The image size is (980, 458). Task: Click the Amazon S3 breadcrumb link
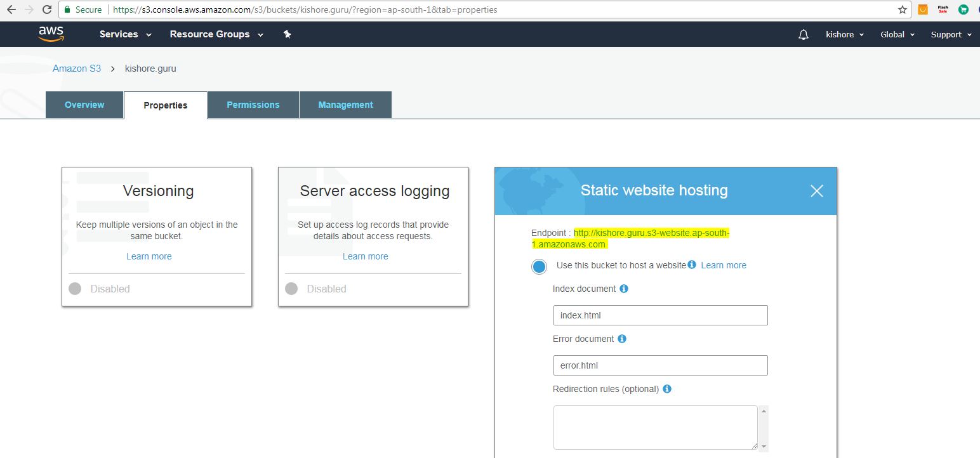click(77, 69)
